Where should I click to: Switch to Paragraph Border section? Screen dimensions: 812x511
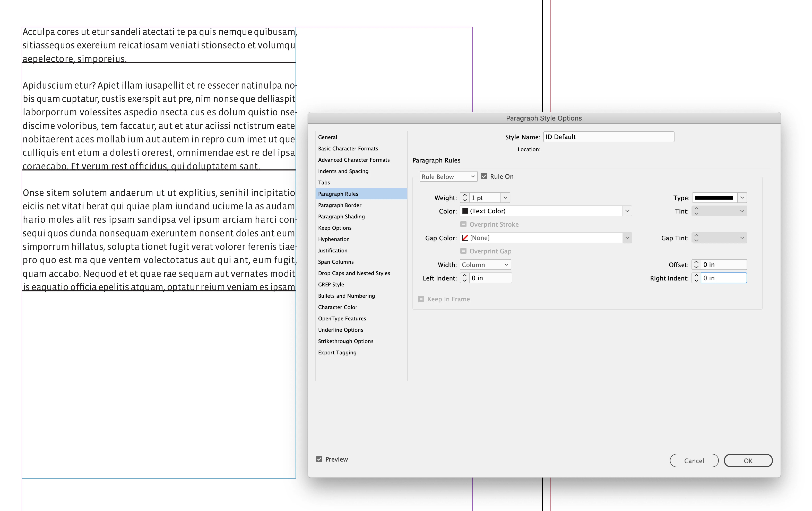point(339,205)
